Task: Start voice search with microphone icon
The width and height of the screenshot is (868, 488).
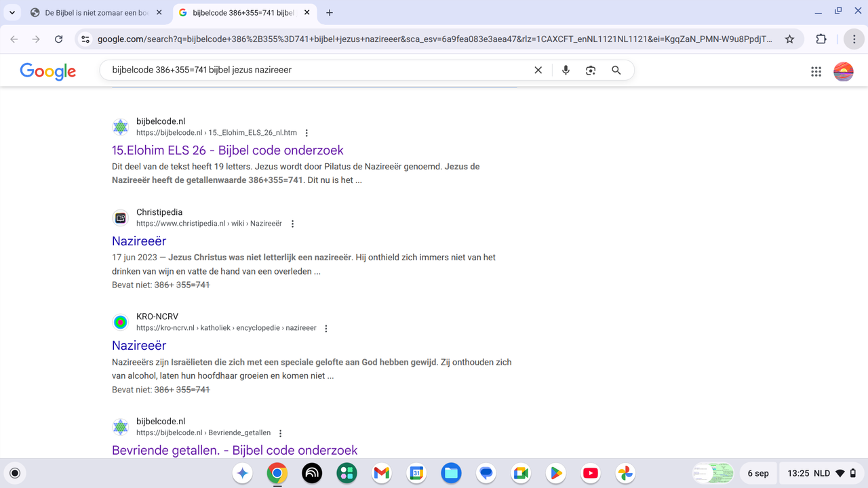Action: [x=566, y=70]
